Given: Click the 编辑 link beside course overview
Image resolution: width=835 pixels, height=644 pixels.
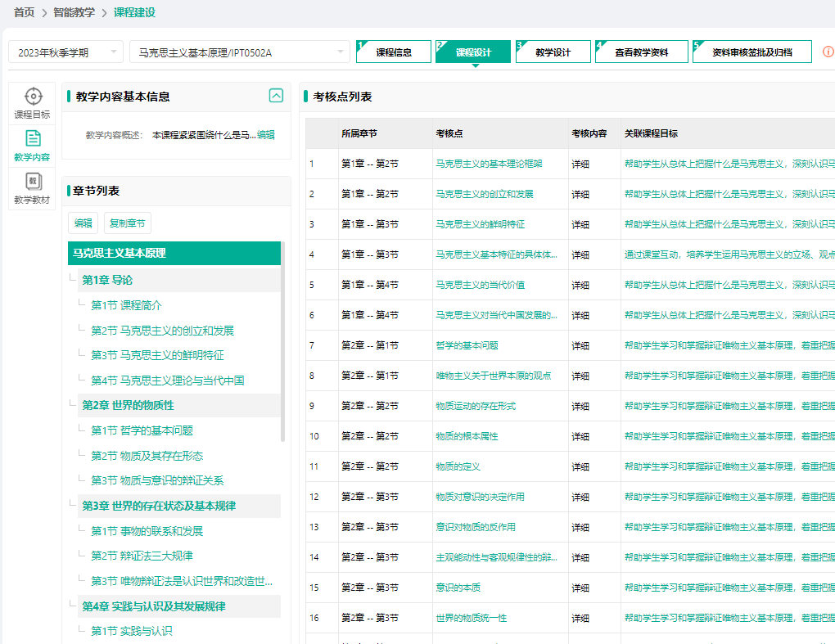Looking at the screenshot, I should (266, 135).
